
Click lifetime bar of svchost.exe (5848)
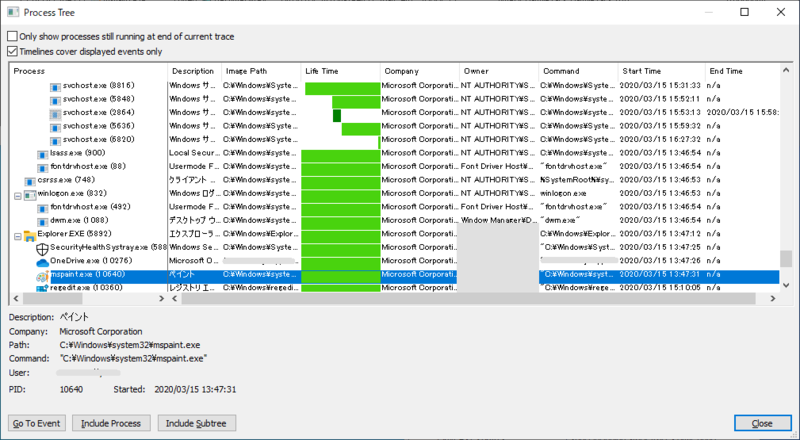click(356, 102)
